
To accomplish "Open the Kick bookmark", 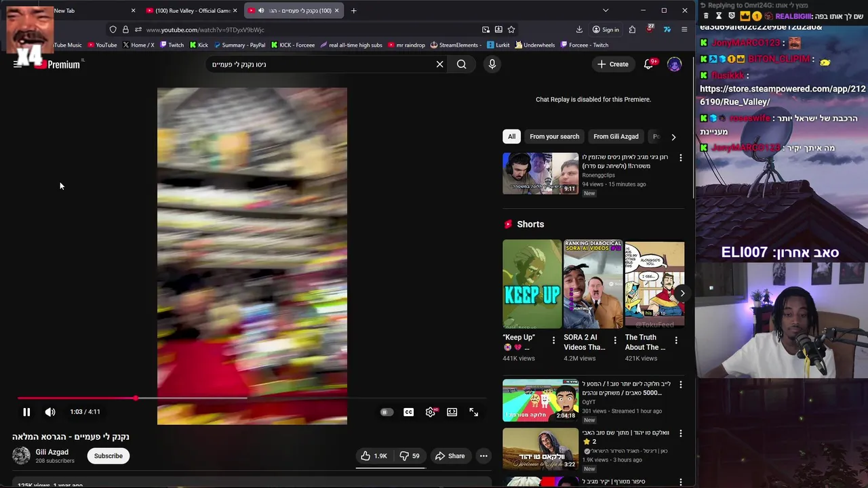I will click(199, 45).
